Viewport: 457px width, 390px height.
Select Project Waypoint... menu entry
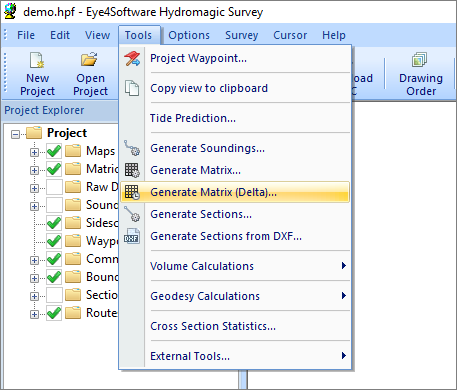235,58
